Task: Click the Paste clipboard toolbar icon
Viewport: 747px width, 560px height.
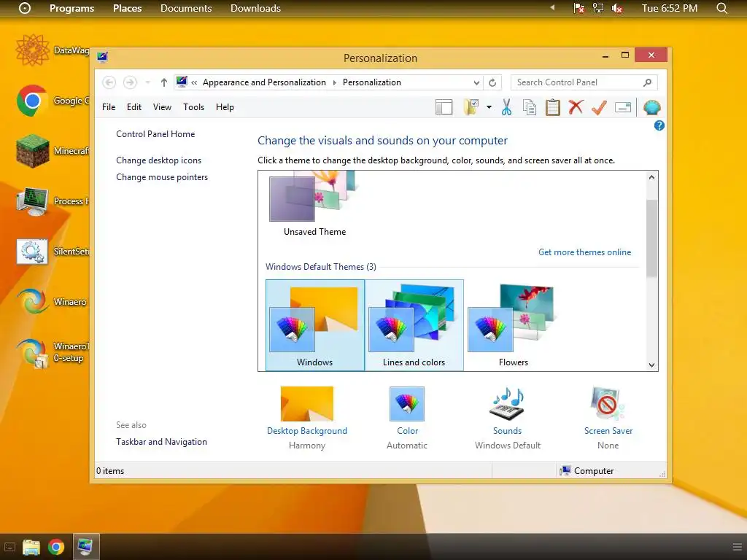Action: pos(553,107)
